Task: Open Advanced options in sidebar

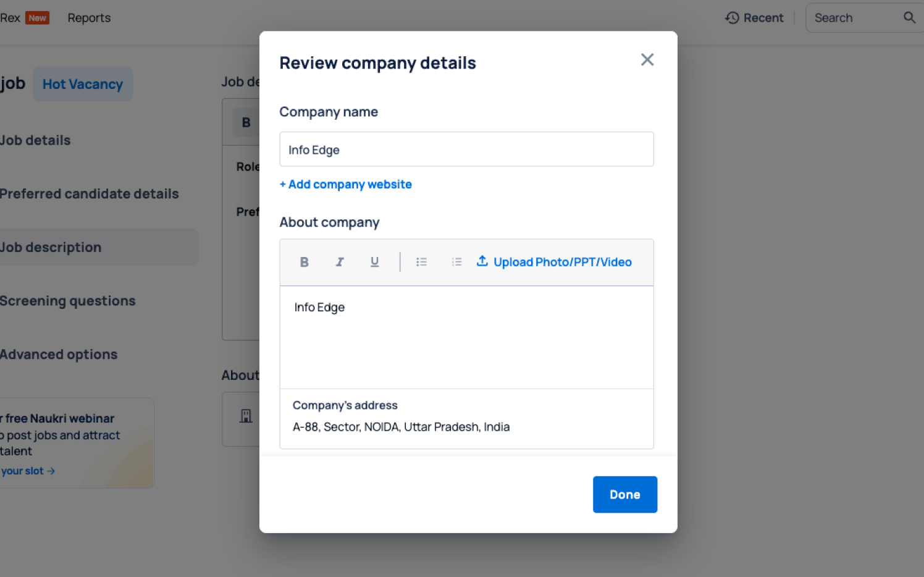Action: (x=59, y=355)
